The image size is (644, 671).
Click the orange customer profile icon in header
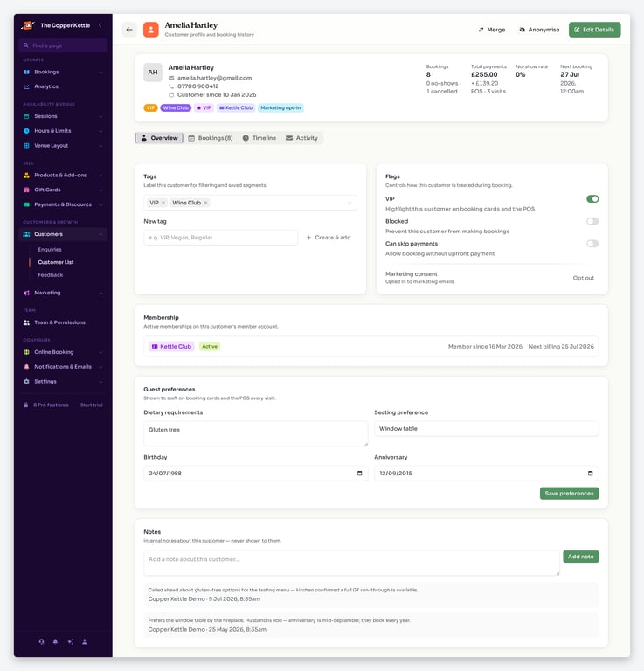click(150, 30)
